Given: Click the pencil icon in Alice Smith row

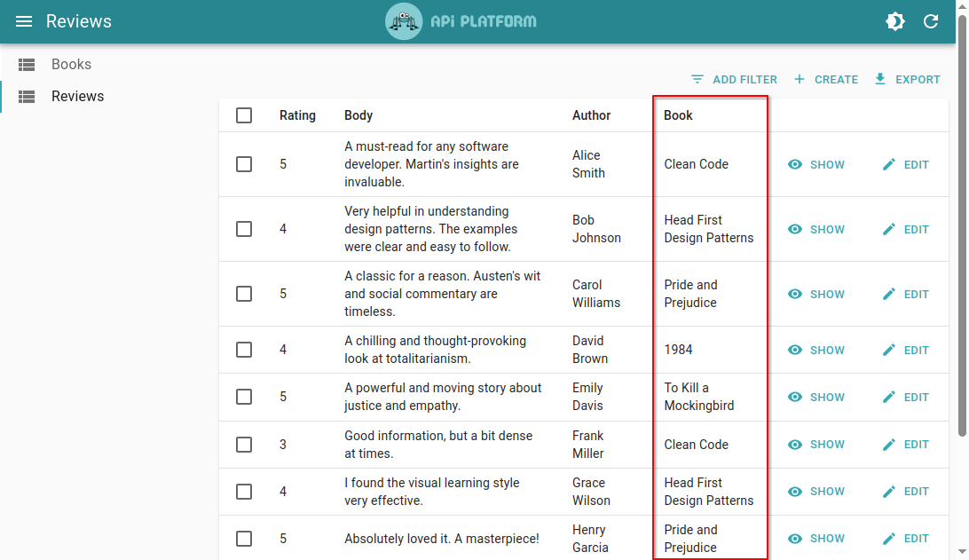Looking at the screenshot, I should (x=888, y=164).
